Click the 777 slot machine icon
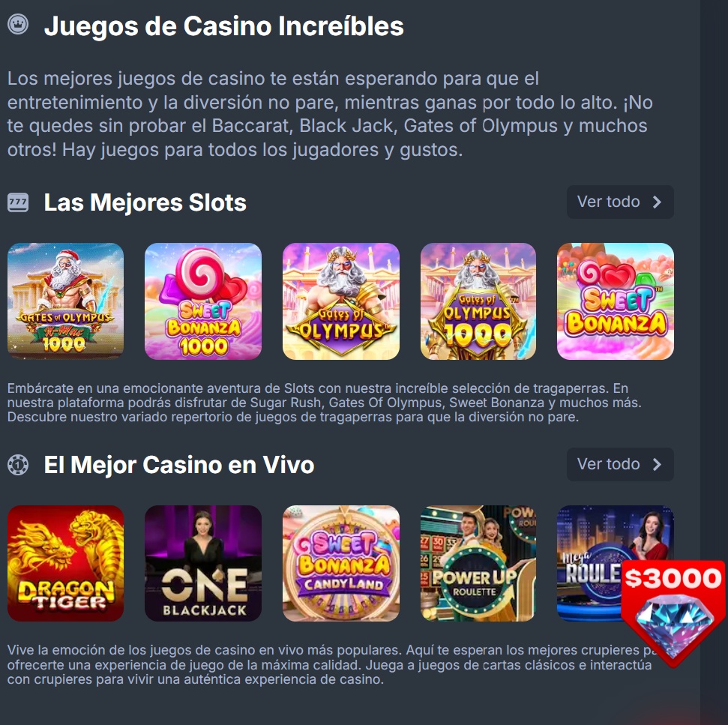 [x=18, y=202]
